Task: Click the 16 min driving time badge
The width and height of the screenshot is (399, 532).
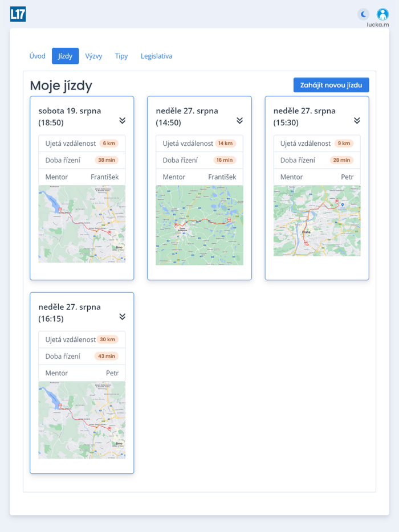Action: 225,160
